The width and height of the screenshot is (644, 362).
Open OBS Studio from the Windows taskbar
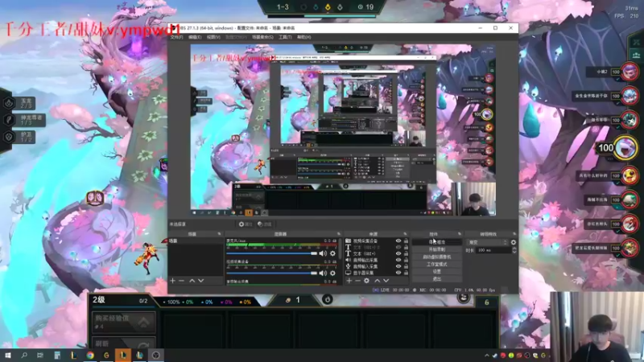point(155,355)
